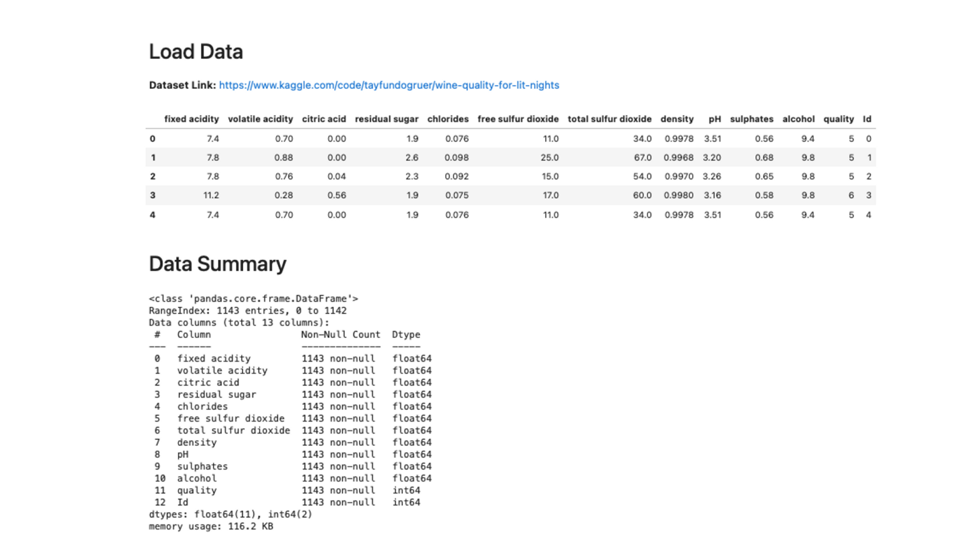Select the total sulfur dioxide column header
980x560 pixels.
tap(609, 119)
